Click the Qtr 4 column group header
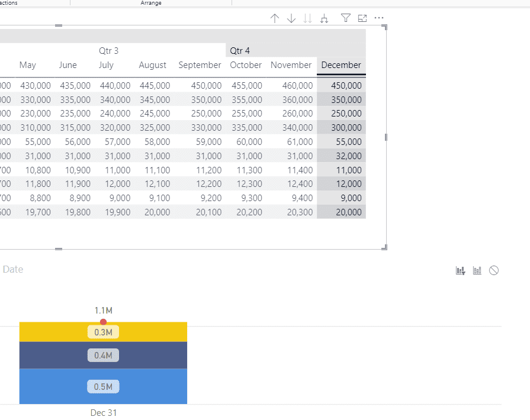Viewport: 530px width, 420px height. pyautogui.click(x=240, y=51)
